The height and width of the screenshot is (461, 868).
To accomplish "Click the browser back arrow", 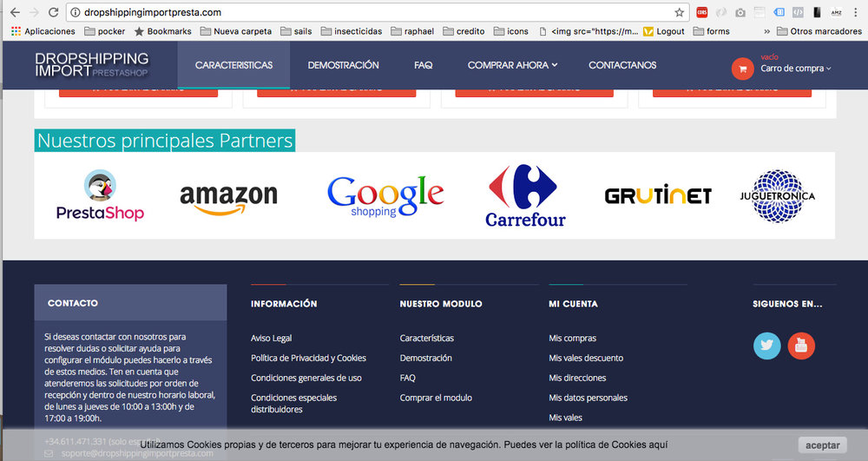I will point(15,12).
